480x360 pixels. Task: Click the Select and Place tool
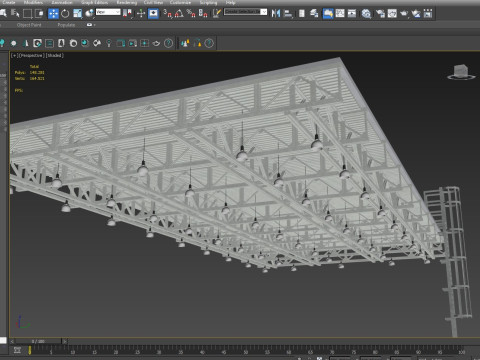tap(89, 13)
